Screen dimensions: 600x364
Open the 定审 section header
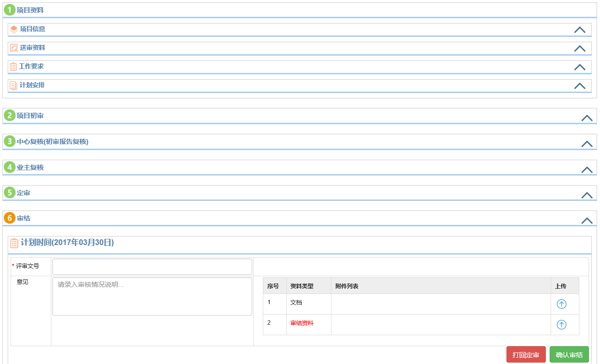tap(300, 193)
